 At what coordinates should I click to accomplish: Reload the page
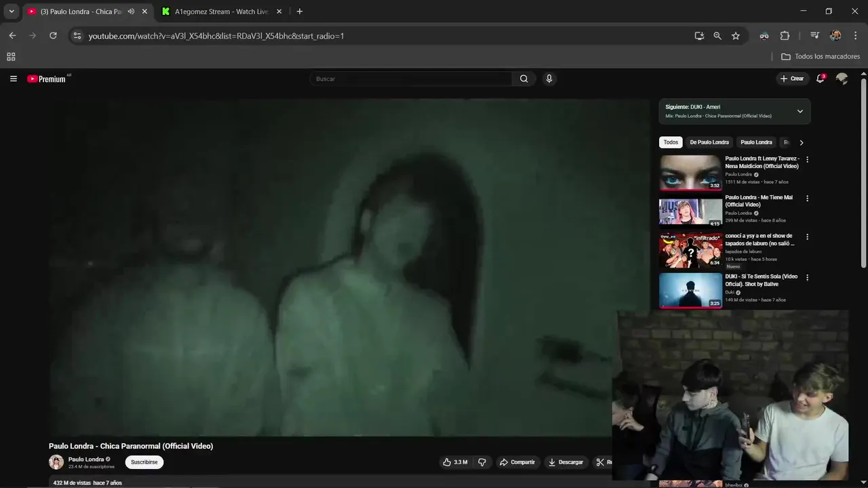coord(53,36)
